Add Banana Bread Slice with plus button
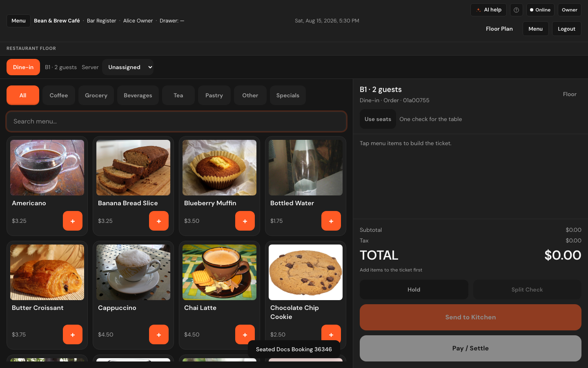 [159, 221]
